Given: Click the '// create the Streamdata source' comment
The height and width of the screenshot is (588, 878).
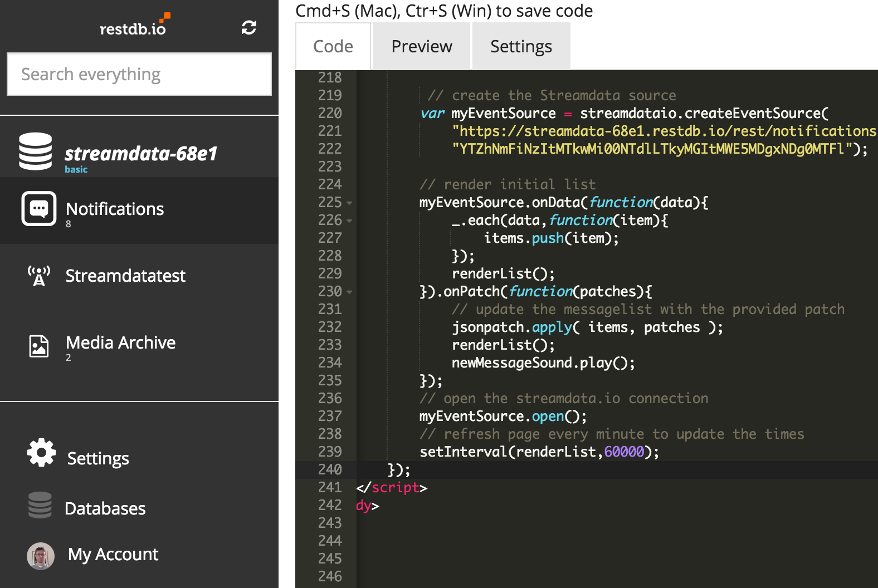Looking at the screenshot, I should [x=552, y=95].
